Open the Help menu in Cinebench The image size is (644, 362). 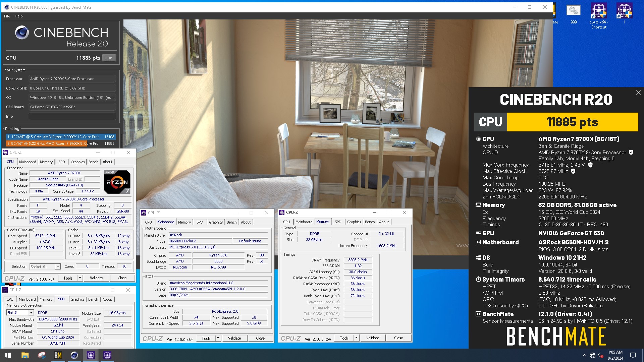19,16
